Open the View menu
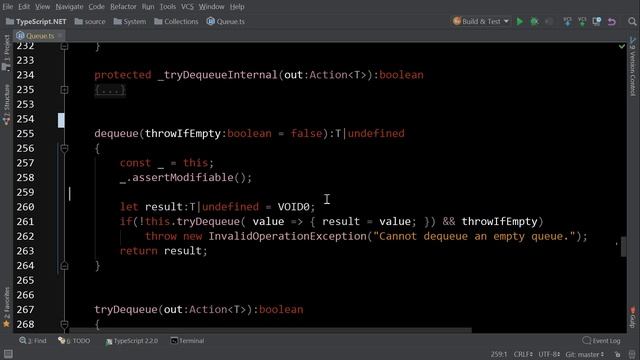This screenshot has width=640, height=360. (x=42, y=7)
